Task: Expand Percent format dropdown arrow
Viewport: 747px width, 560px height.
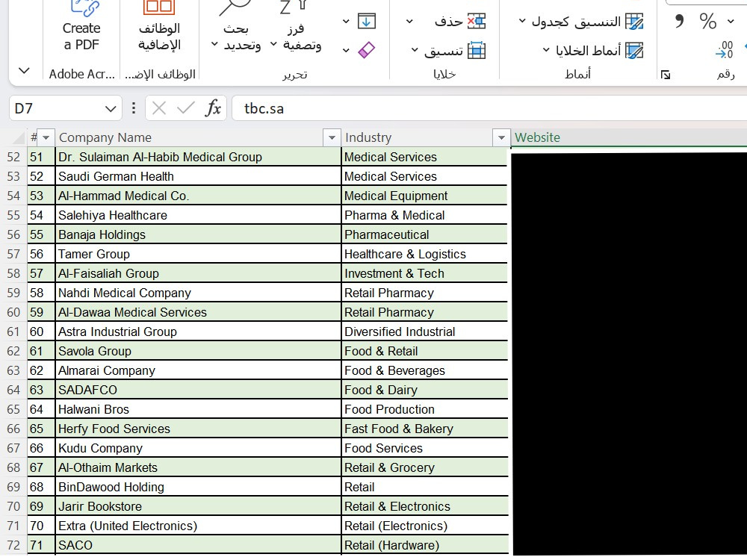Action: (x=731, y=22)
